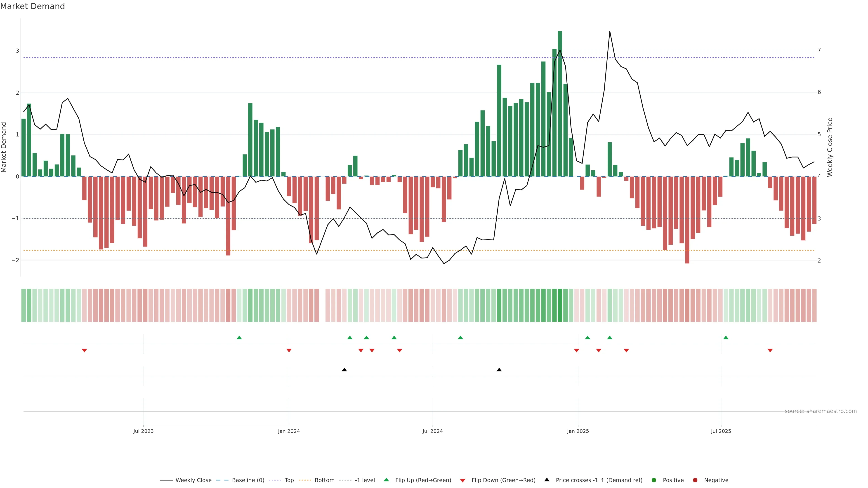Toggle the -1 level legend entry

tap(365, 480)
